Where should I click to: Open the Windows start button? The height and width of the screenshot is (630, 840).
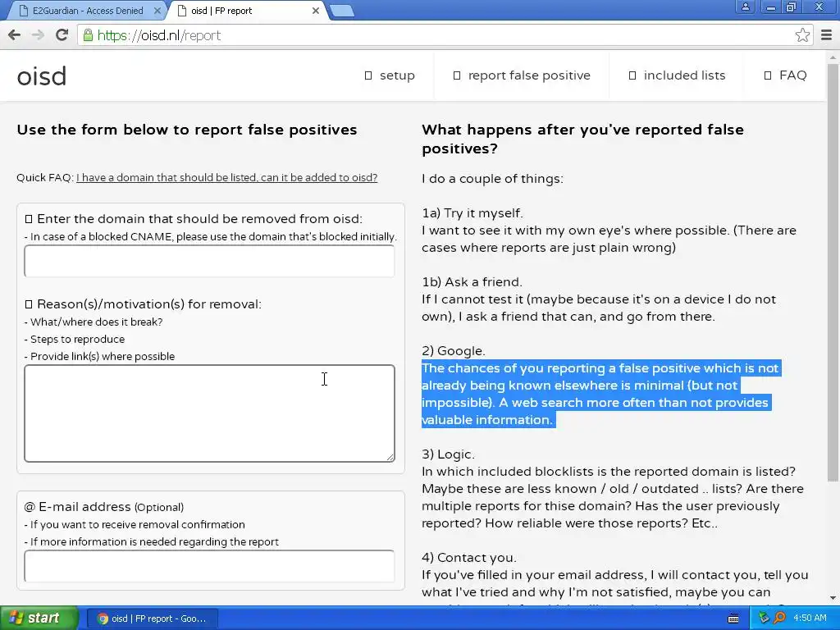(x=39, y=619)
